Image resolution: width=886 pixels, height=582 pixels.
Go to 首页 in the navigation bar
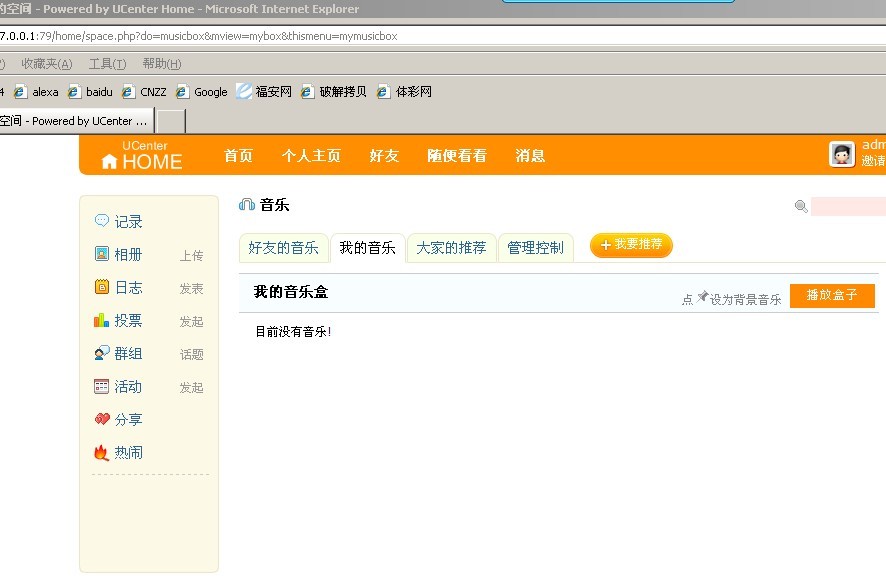pos(238,155)
